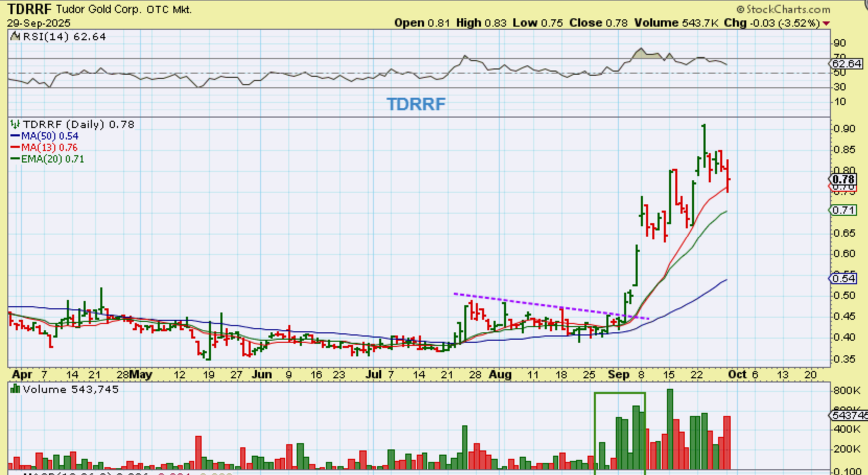Click the 0.85 price axis label
868x475 pixels.
844,149
